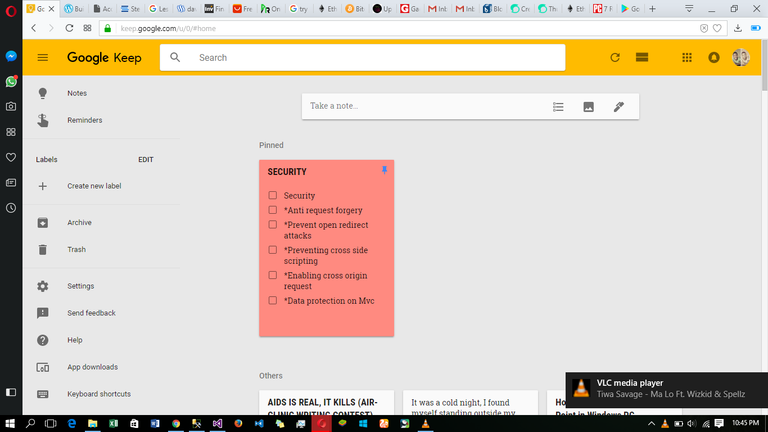Open personal news in Opera sidebar
Screen dimensions: 768x432
(11, 183)
